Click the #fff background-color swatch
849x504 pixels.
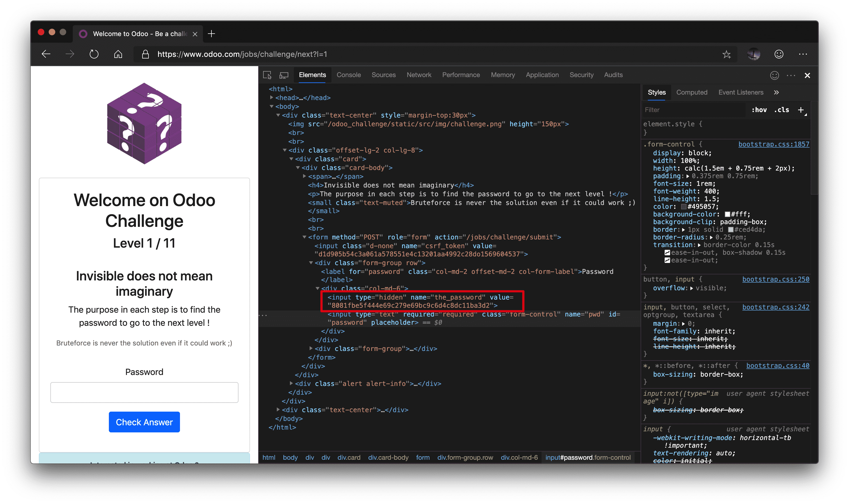(727, 214)
